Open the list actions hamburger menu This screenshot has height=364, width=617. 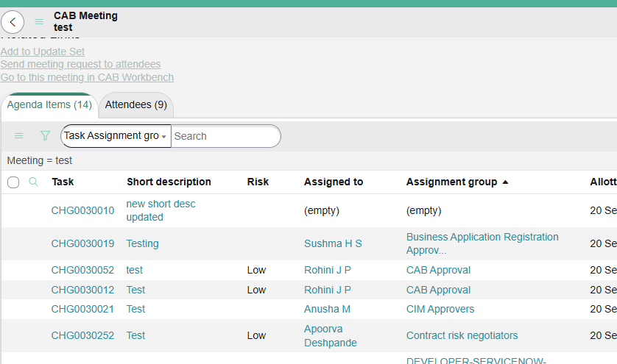[x=19, y=136]
